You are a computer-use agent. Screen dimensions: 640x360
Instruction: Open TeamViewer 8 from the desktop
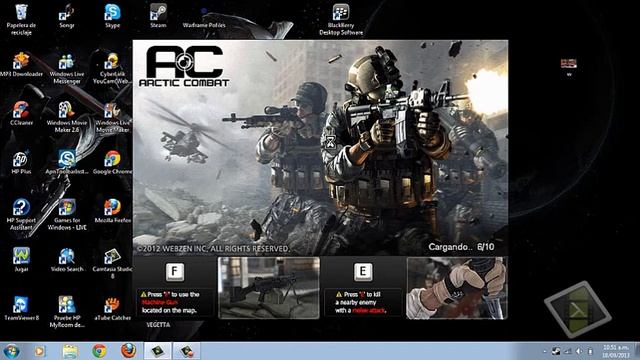tap(21, 308)
